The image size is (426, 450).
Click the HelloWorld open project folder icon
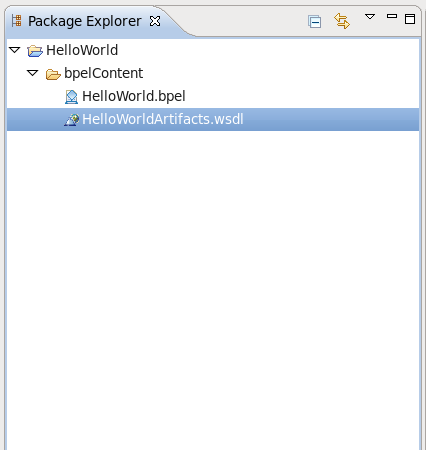(35, 51)
